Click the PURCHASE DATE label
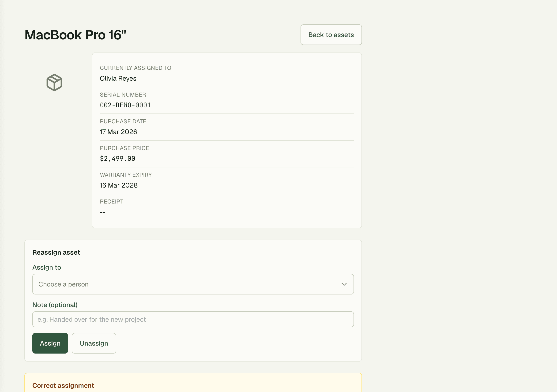 123,121
